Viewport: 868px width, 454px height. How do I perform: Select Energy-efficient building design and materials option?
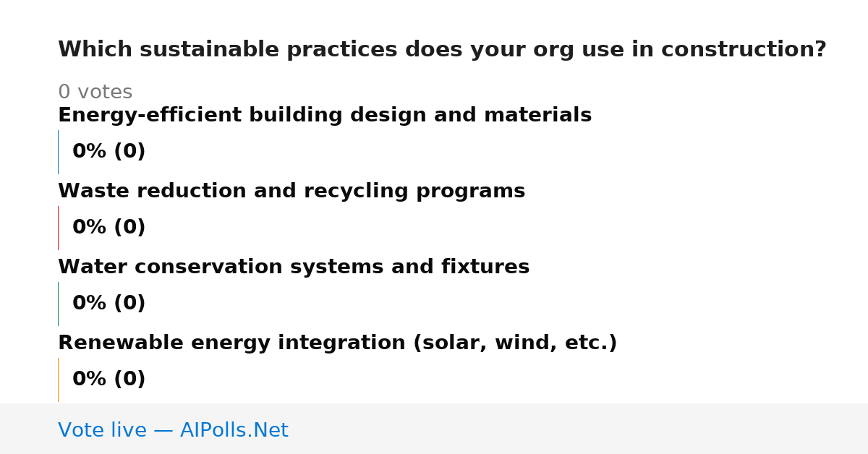325,116
